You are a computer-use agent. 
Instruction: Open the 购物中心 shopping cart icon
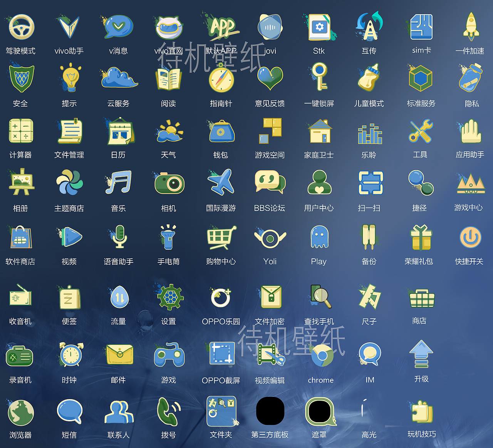[221, 237]
